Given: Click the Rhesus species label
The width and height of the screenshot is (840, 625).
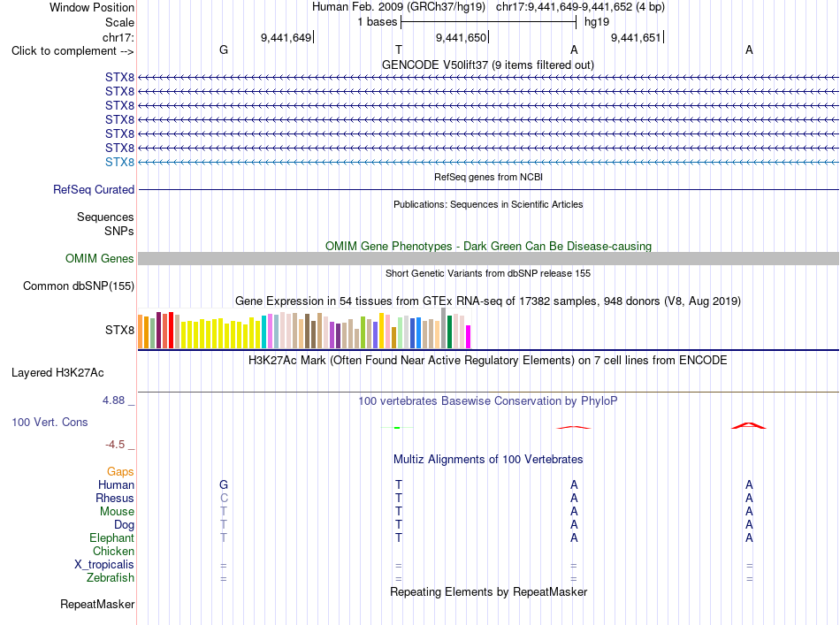Looking at the screenshot, I should pyautogui.click(x=115, y=498).
